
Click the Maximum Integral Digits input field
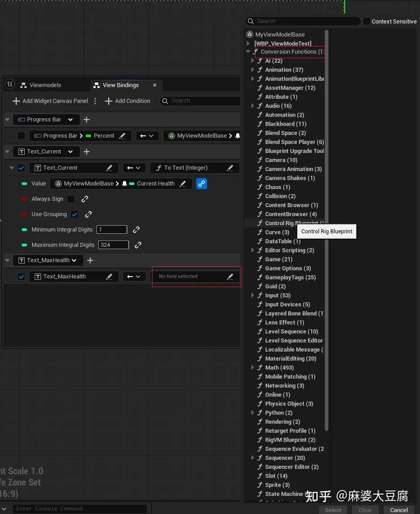tap(114, 245)
